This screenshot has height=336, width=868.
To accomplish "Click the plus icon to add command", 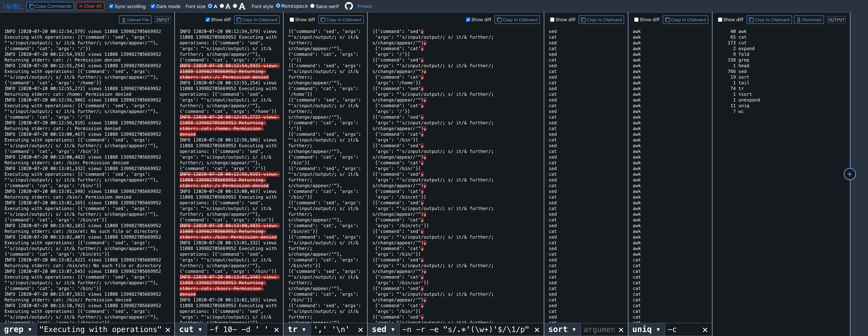I will [849, 174].
